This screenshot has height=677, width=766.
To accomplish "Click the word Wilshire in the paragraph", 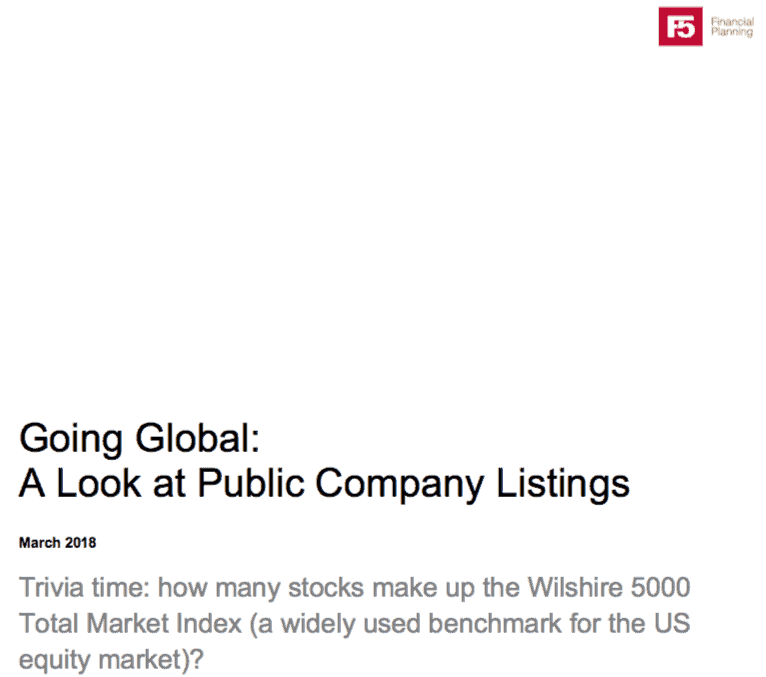I will [575, 587].
